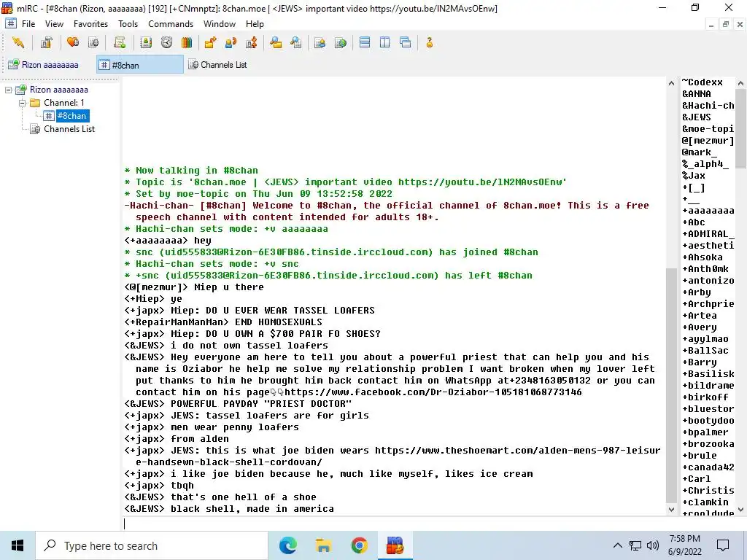The height and width of the screenshot is (560, 747).
Task: Click the DCC Chat person icon
Action: click(231, 43)
